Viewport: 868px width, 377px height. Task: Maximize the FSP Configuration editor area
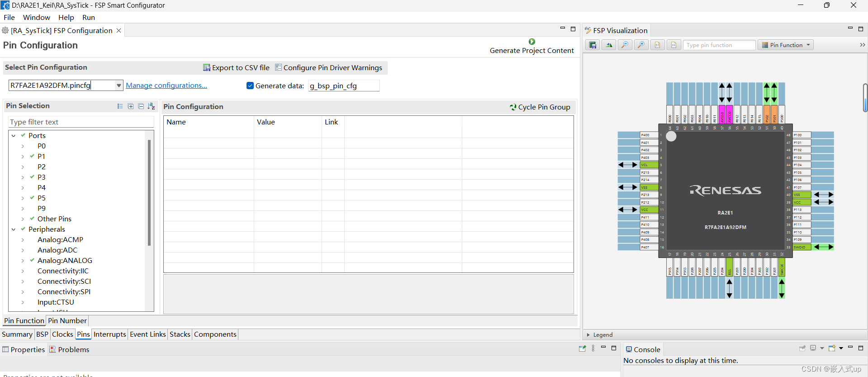[573, 29]
